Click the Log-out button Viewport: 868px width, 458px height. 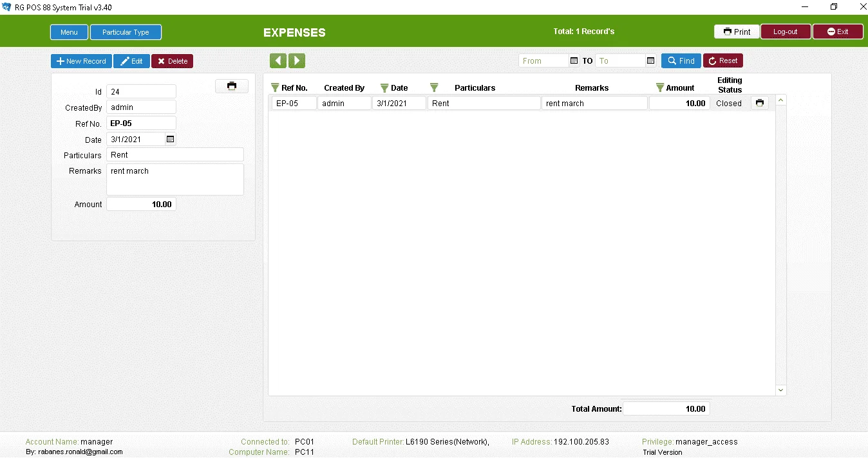click(786, 32)
